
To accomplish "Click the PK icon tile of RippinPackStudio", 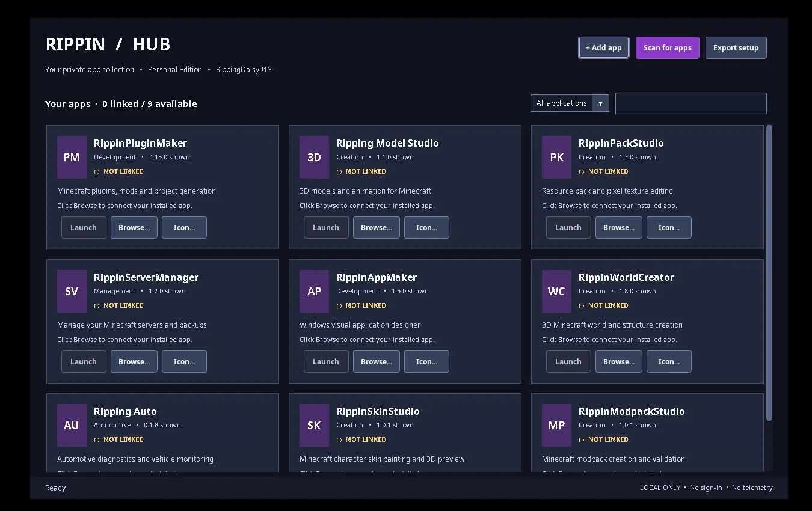I will (x=556, y=157).
